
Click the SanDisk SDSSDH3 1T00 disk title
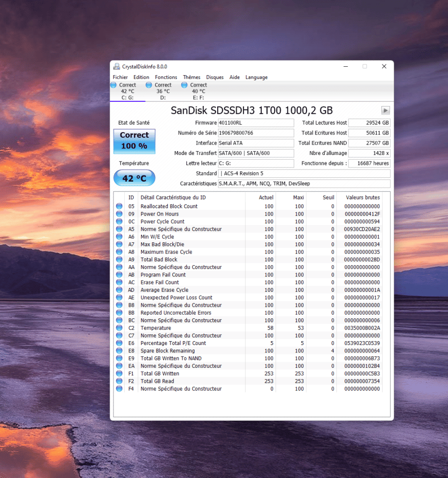point(252,110)
